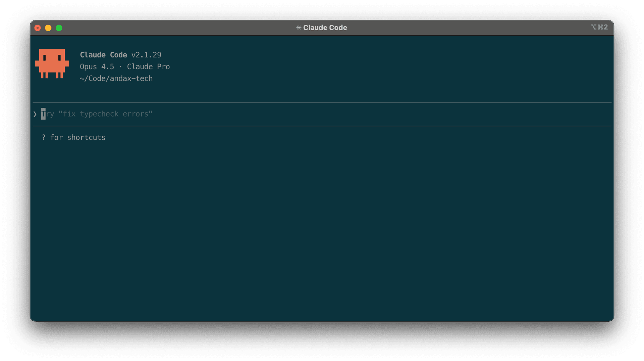Screen dimensions: 644x361
Task: Click the "for shortcuts" hint text
Action: click(77, 138)
